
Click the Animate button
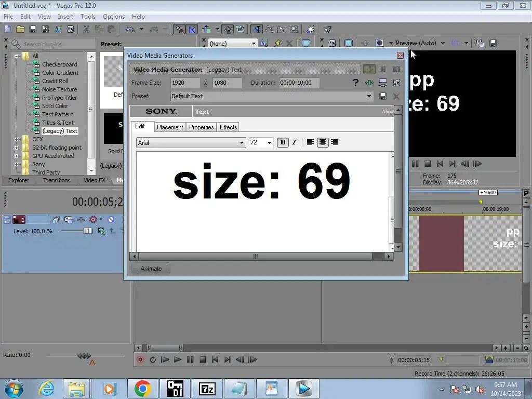tap(151, 269)
